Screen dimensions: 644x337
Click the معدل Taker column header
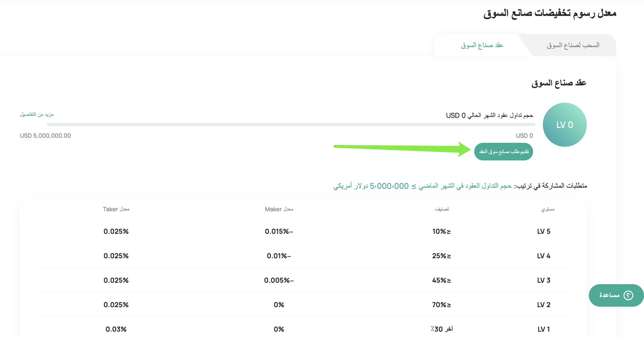[x=116, y=209]
